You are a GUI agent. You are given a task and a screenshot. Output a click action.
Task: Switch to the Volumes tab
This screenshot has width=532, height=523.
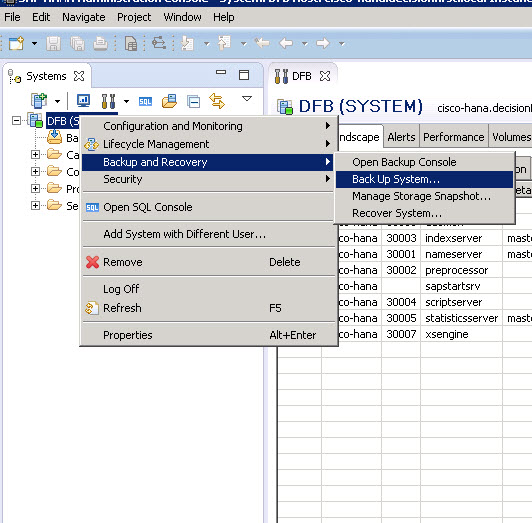[x=511, y=137]
